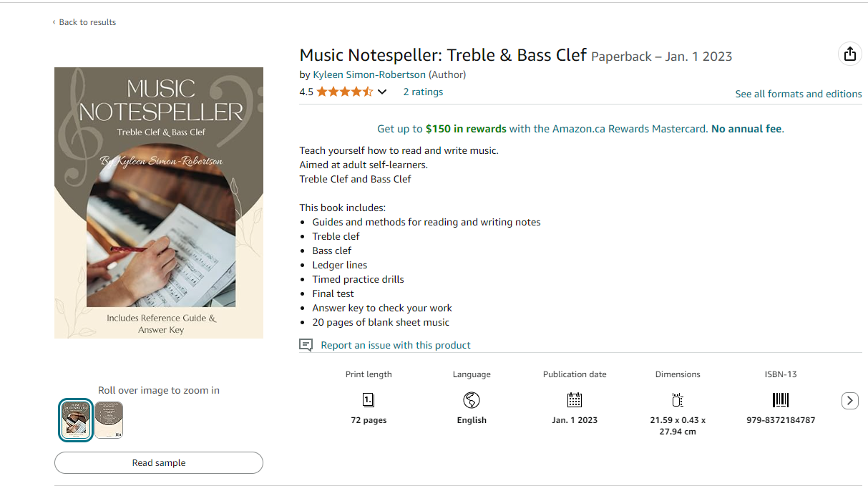See all formats and editions
868x486 pixels.
tap(799, 94)
